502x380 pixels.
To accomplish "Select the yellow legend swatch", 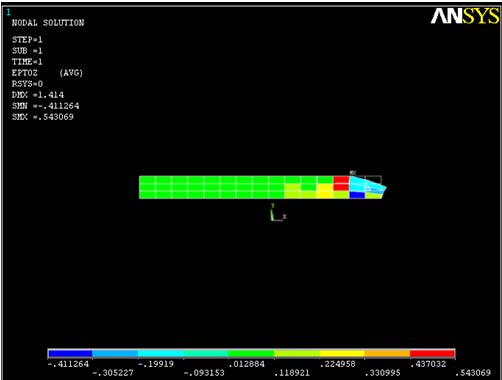I will [x=342, y=353].
